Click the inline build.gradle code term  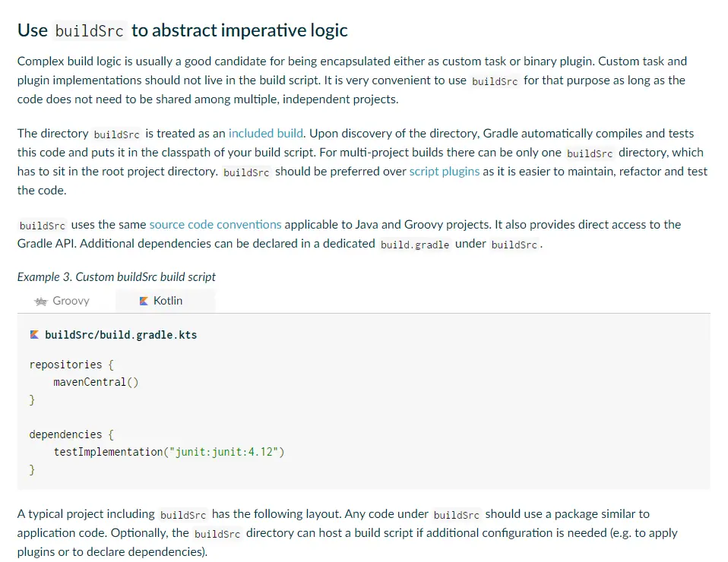tap(415, 245)
